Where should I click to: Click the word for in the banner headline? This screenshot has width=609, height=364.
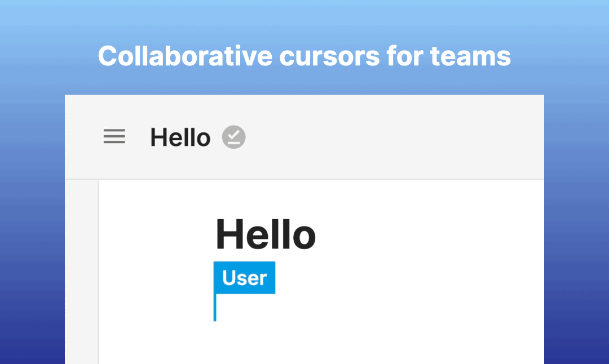click(405, 56)
